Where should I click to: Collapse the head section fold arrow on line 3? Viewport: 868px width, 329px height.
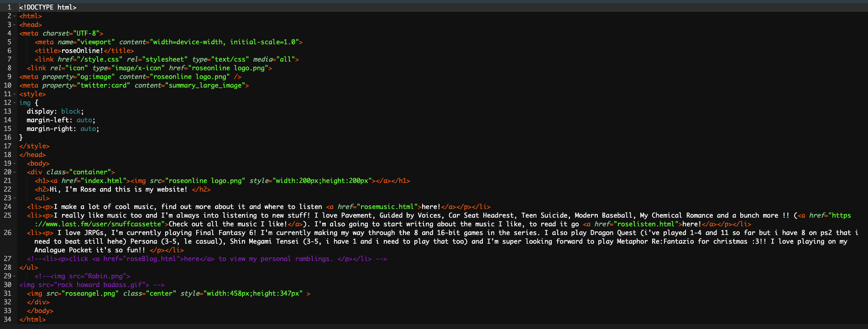15,25
